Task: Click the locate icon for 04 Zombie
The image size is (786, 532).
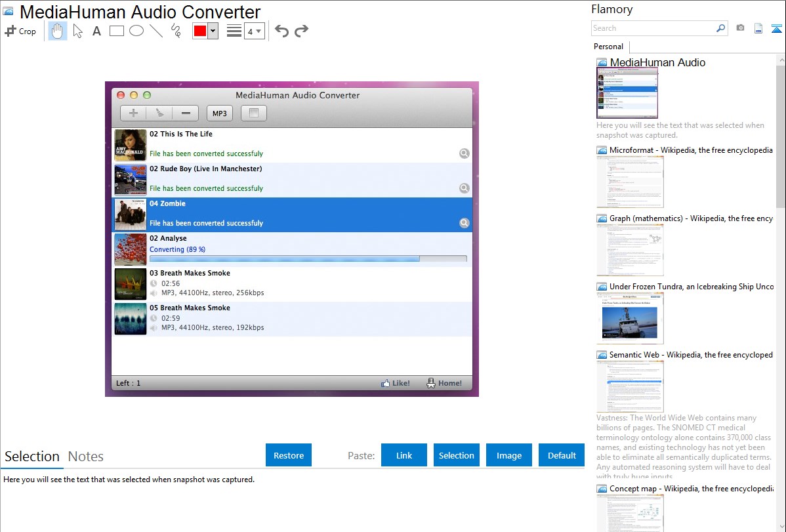Action: point(465,223)
